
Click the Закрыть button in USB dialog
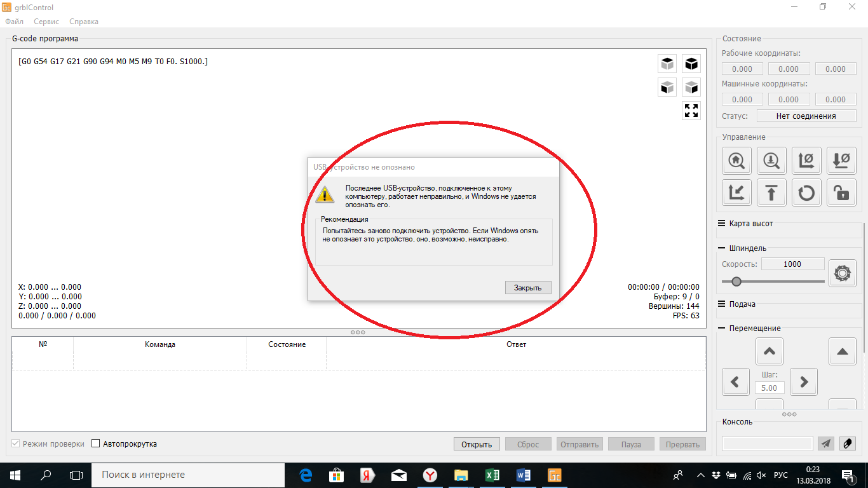[528, 288]
